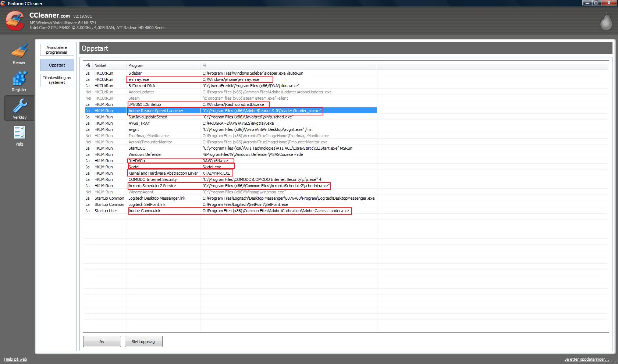Image resolution: width=618 pixels, height=364 pixels.
Task: Open Avinstallere programmer tab
Action: point(57,50)
